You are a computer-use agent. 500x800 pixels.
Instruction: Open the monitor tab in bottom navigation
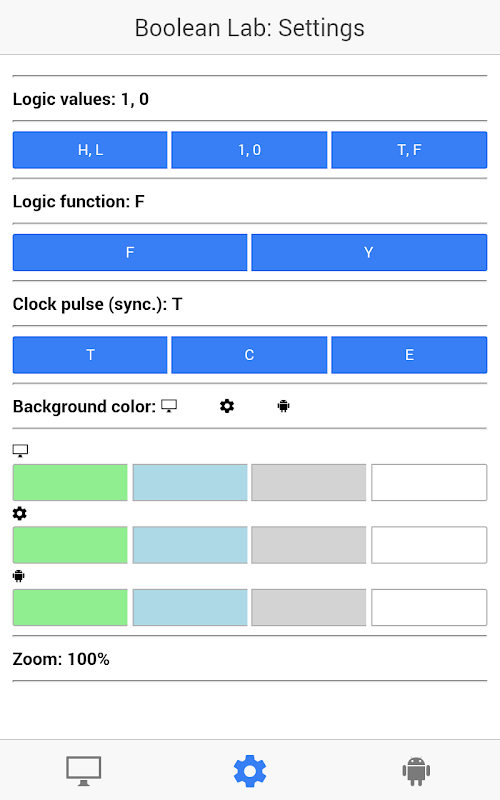point(84,770)
